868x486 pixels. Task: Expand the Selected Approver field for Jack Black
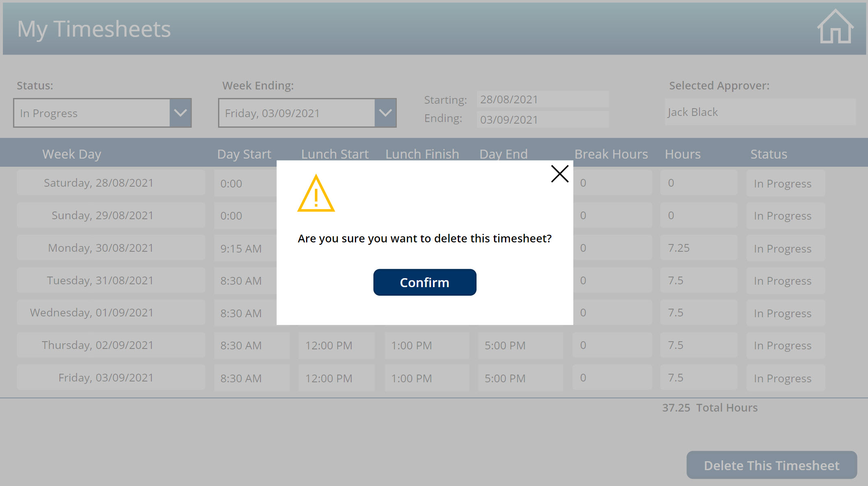click(x=759, y=112)
